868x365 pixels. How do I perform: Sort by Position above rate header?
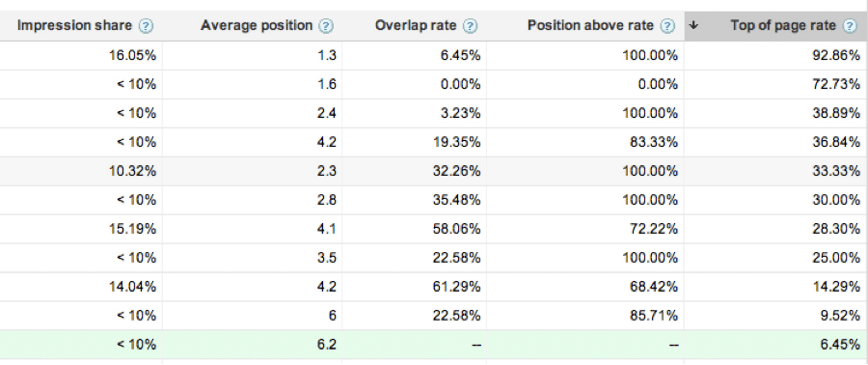pyautogui.click(x=590, y=25)
